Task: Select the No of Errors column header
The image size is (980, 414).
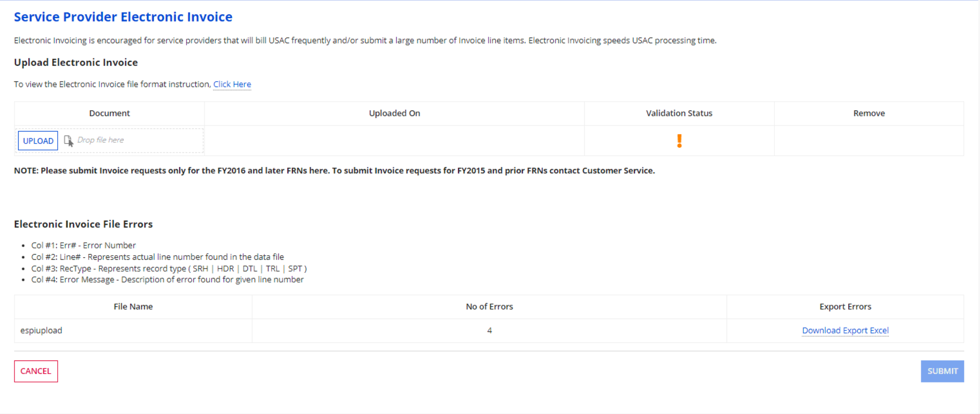Action: click(x=489, y=307)
